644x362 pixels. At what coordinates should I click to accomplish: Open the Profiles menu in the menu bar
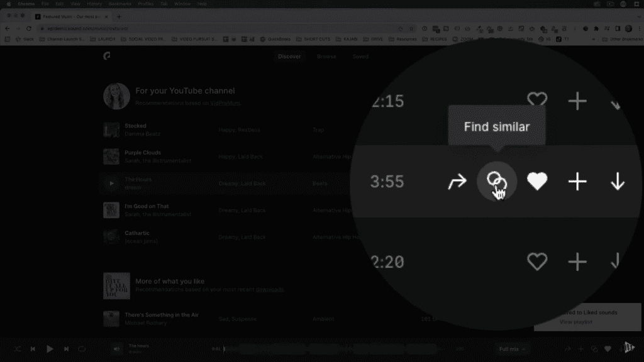[146, 4]
